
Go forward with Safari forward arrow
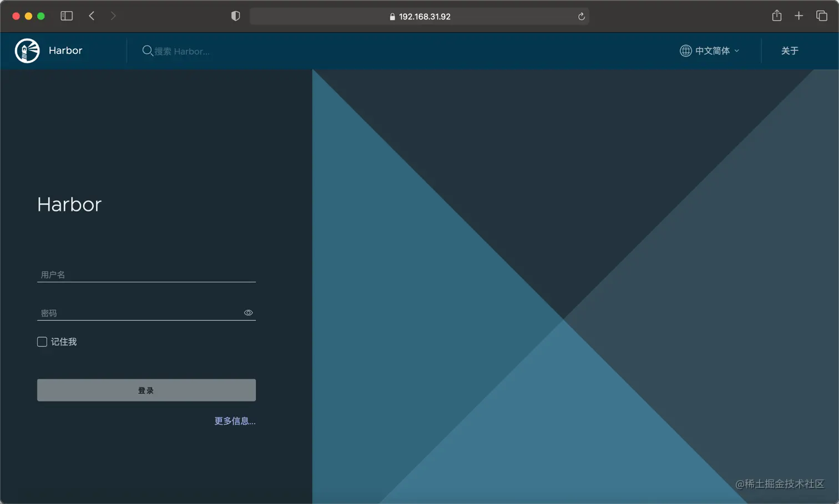113,16
